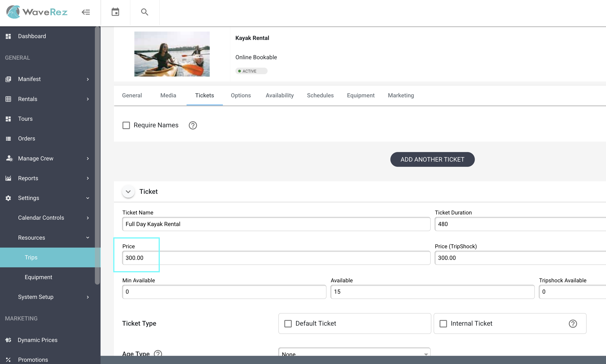Open the calendar icon in top bar
This screenshot has width=606, height=364.
(x=115, y=12)
